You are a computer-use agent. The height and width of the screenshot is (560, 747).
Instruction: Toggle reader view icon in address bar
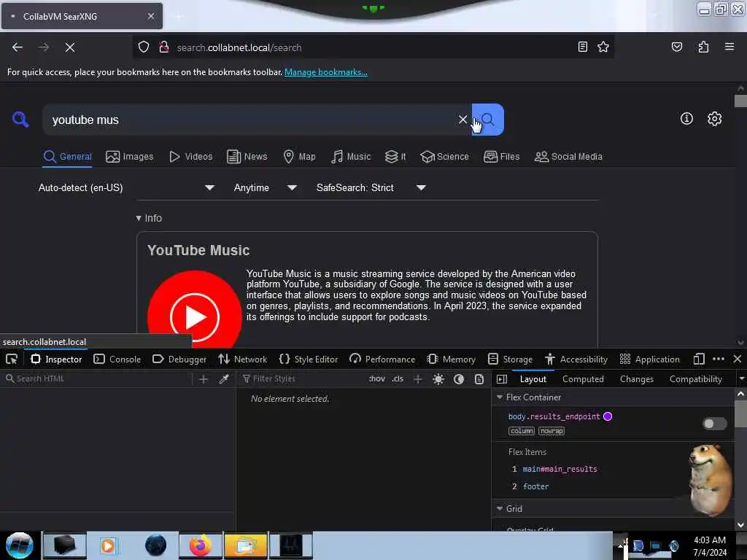point(582,47)
